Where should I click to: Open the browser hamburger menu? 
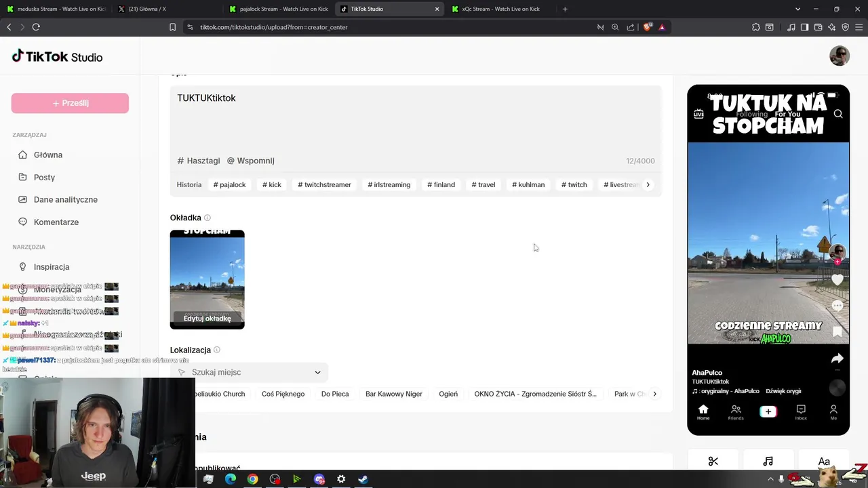(x=859, y=27)
